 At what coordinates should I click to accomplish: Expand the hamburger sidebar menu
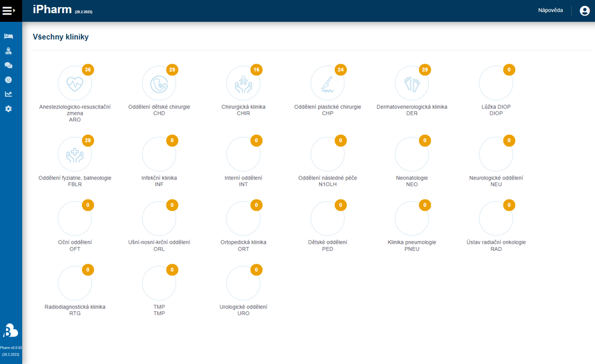(9, 11)
